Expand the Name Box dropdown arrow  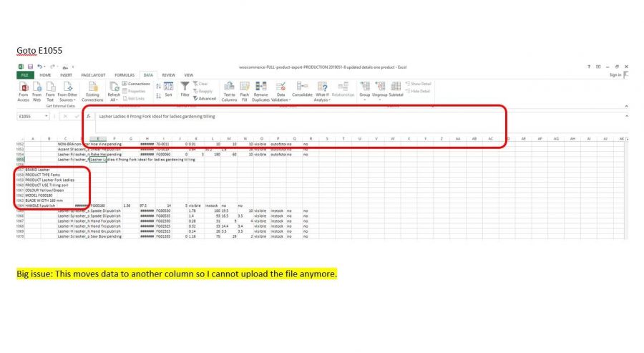click(x=46, y=116)
